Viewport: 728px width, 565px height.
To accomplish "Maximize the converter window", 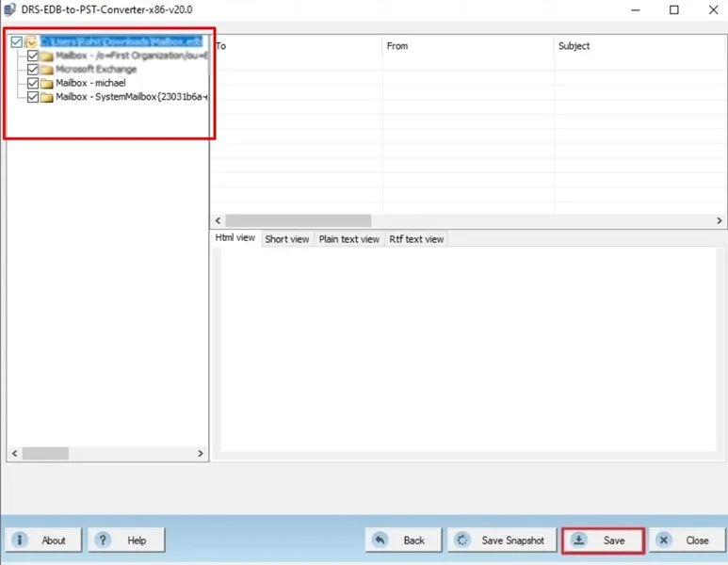I will coord(674,9).
